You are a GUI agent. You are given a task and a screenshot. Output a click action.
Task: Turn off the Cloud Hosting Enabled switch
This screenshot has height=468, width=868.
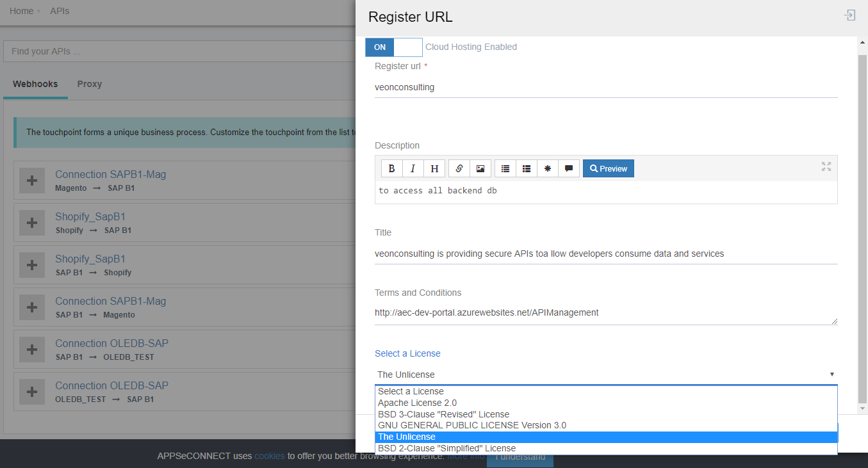point(408,47)
